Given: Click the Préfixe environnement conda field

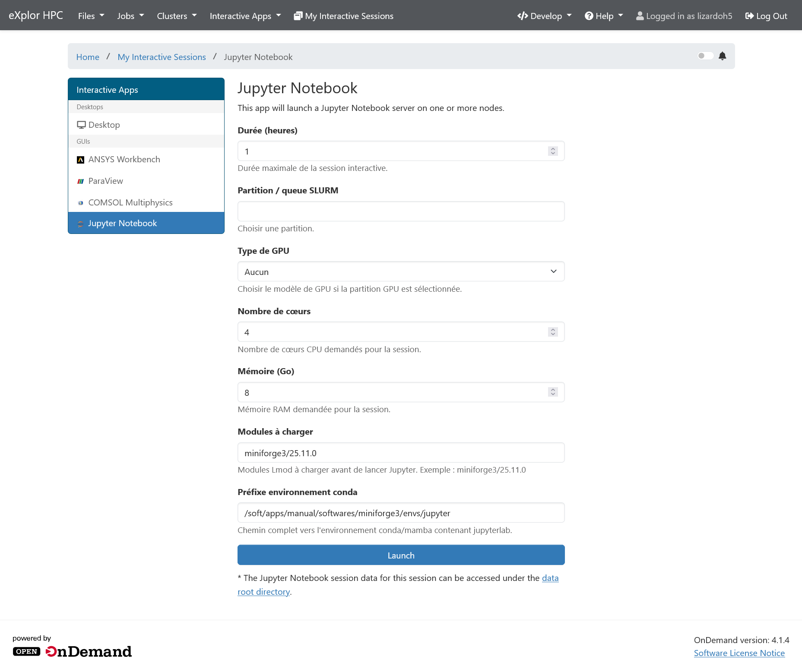Looking at the screenshot, I should point(401,513).
